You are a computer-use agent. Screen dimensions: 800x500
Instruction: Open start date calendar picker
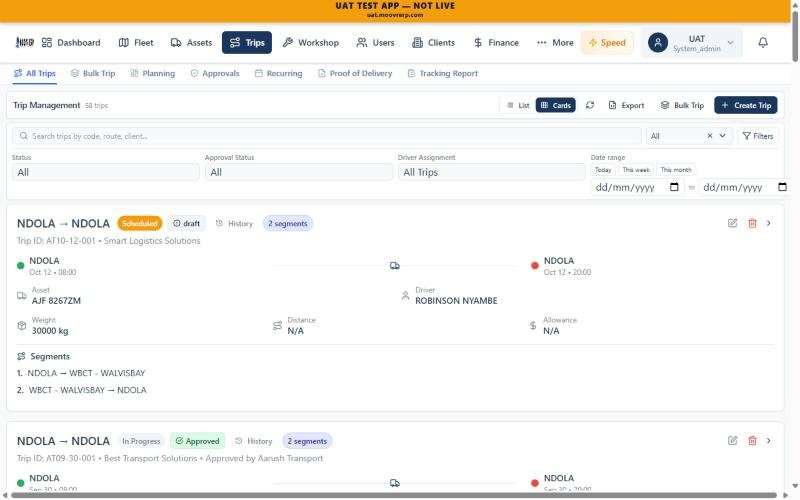[x=674, y=187]
